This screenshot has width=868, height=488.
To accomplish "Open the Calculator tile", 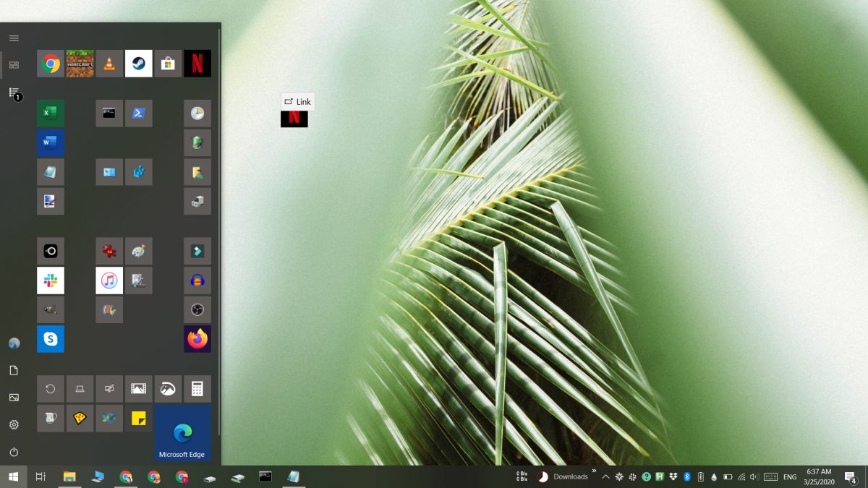I will click(x=197, y=389).
